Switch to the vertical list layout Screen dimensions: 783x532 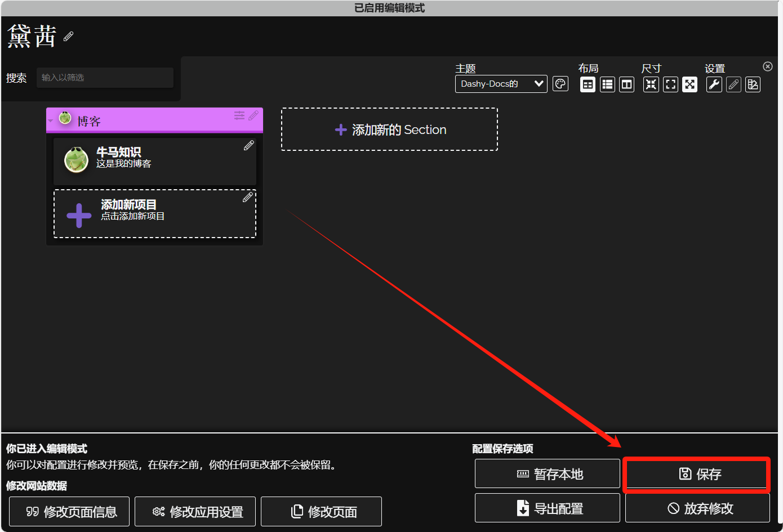[x=607, y=84]
